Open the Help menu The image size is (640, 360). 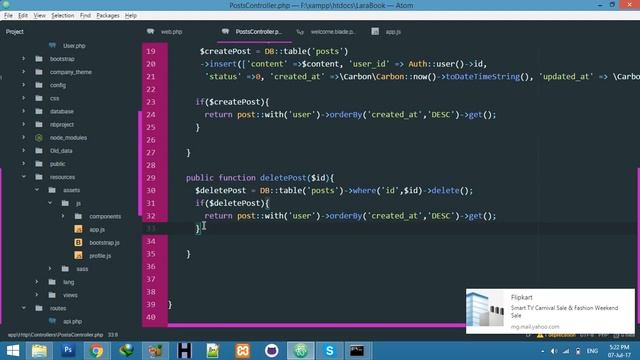coord(131,16)
